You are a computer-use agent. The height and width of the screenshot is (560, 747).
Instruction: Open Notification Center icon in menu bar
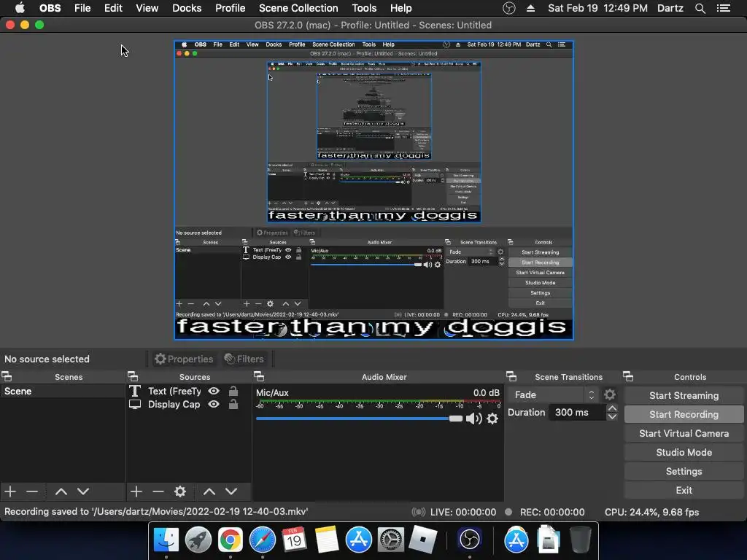click(724, 8)
